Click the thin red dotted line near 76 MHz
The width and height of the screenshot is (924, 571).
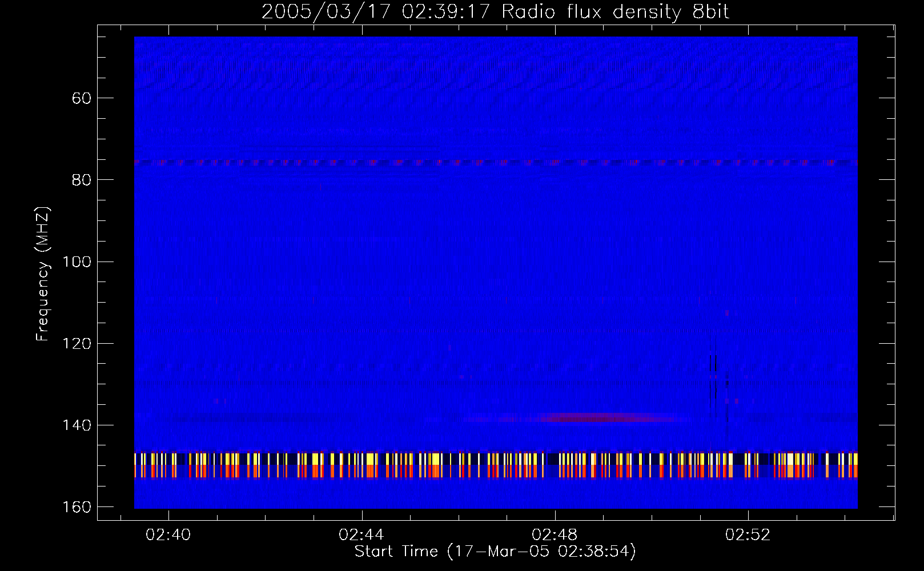pyautogui.click(x=496, y=162)
